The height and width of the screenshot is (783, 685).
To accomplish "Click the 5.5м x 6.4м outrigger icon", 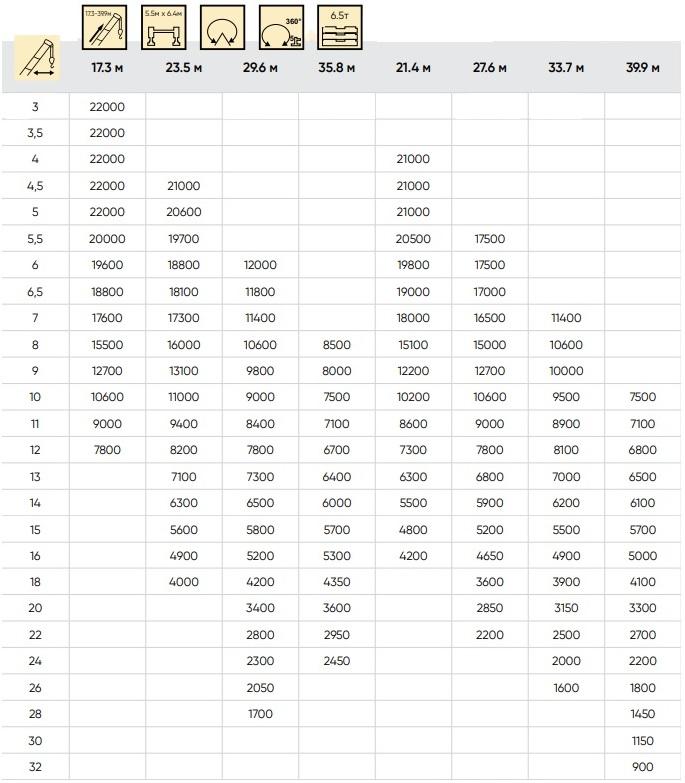I will pyautogui.click(x=163, y=27).
